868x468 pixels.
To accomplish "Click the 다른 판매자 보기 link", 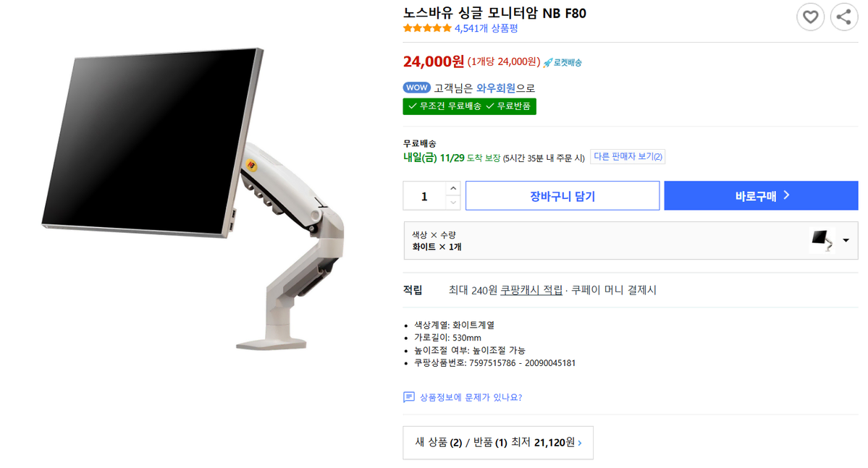I will (628, 156).
